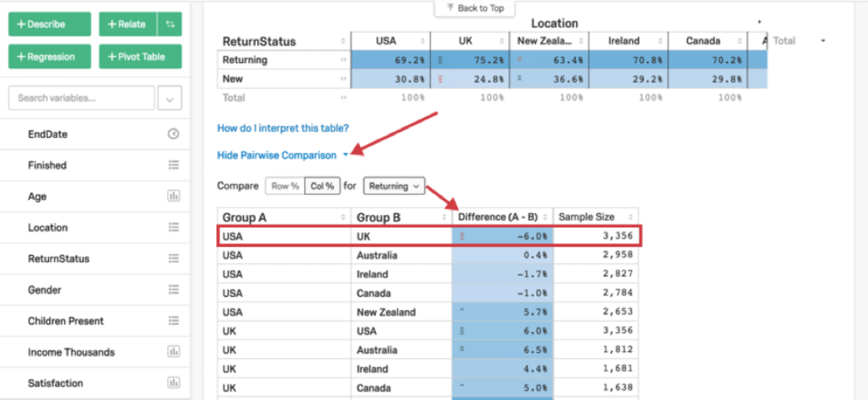The width and height of the screenshot is (868, 400).
Task: Select the highlighted blue Difference cell for USA-UK
Action: [x=502, y=236]
